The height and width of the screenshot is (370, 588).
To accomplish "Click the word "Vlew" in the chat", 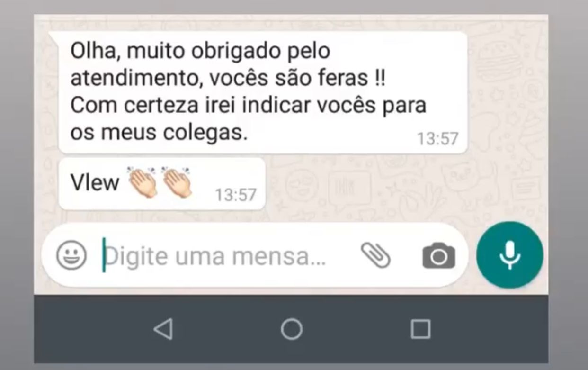I will [x=95, y=182].
